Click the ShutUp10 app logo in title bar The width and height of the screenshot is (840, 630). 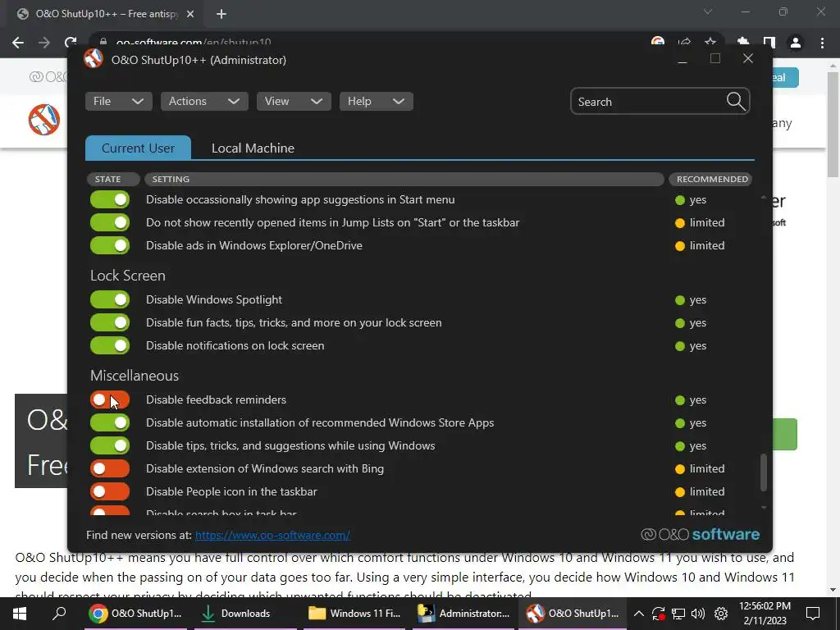(94, 59)
